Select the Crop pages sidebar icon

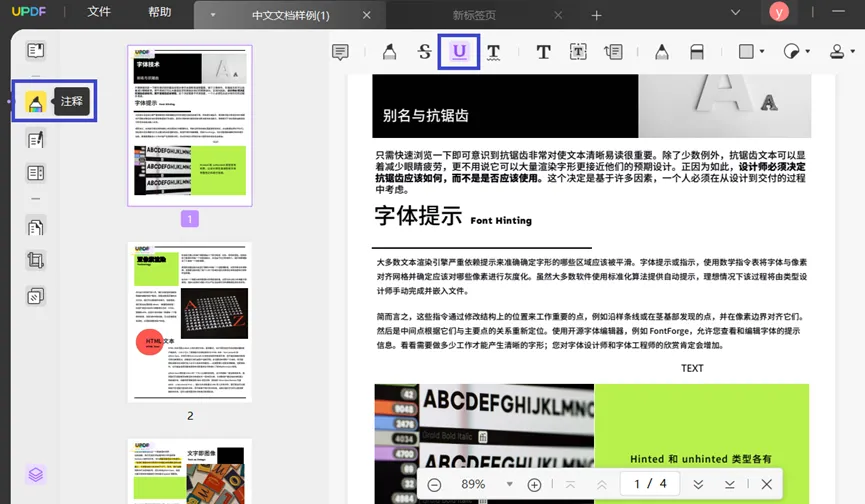point(35,260)
